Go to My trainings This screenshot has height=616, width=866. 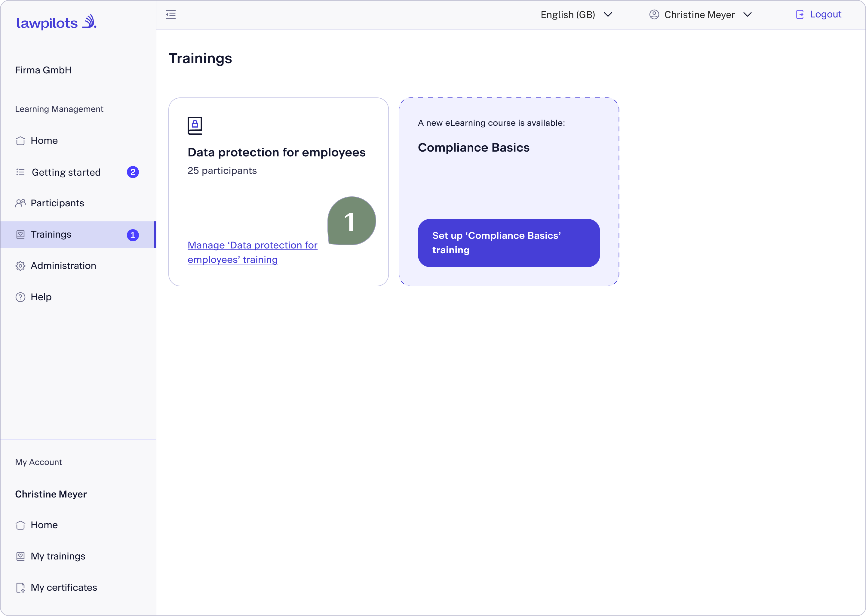pyautogui.click(x=78, y=556)
